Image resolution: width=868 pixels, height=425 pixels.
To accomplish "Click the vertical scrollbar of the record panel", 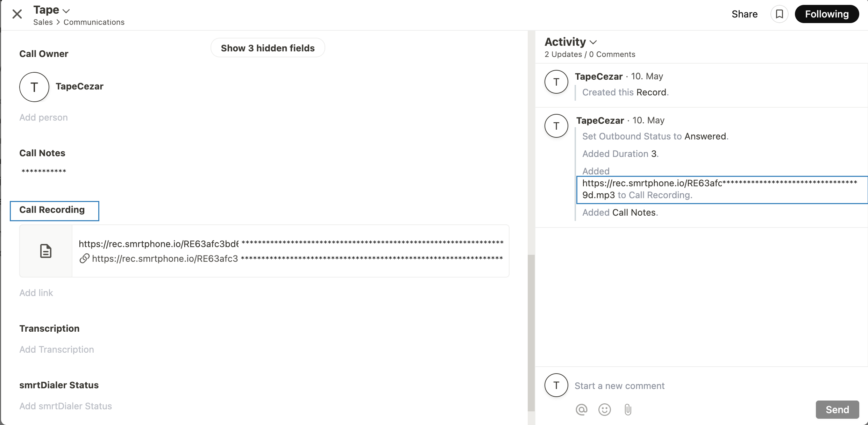I will [531, 332].
